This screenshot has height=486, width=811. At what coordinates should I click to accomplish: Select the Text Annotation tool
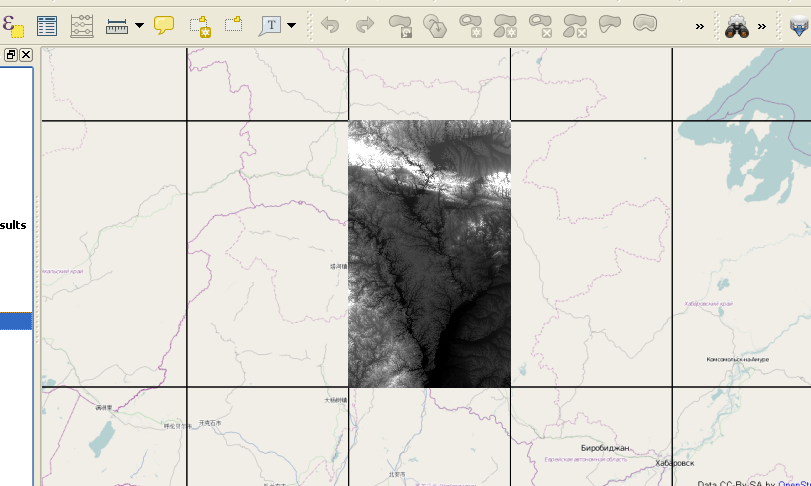270,26
